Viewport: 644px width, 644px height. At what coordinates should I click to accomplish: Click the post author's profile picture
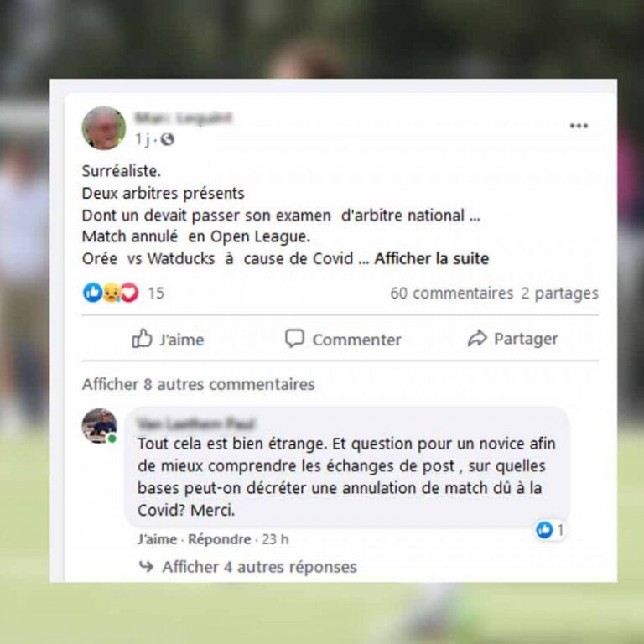click(103, 128)
